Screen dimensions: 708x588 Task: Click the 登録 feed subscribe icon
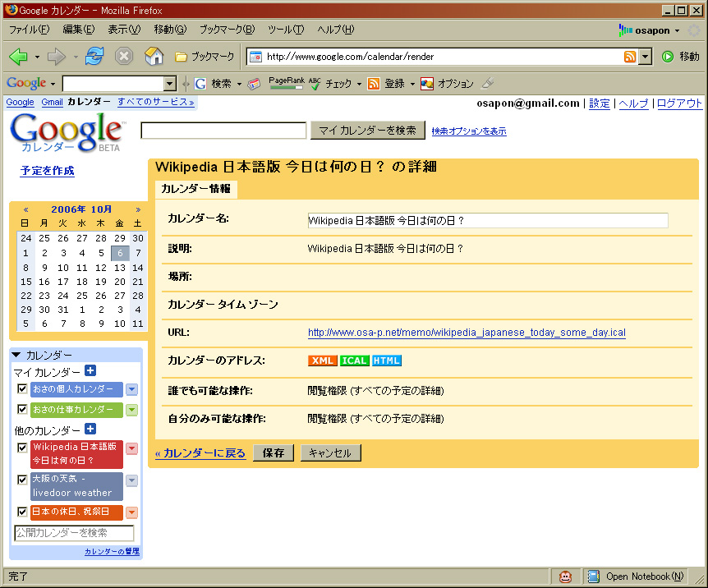(x=374, y=84)
